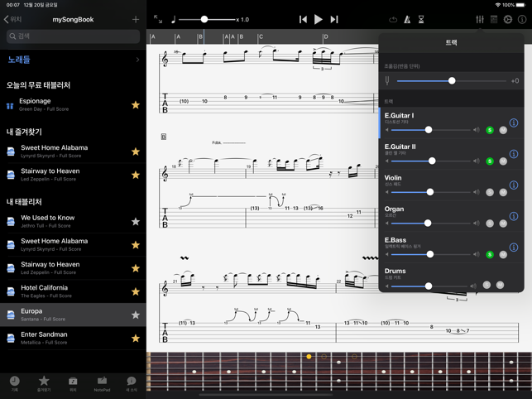Toggle favorite star for We Used to Know
This screenshot has width=532, height=399.
coord(136,222)
